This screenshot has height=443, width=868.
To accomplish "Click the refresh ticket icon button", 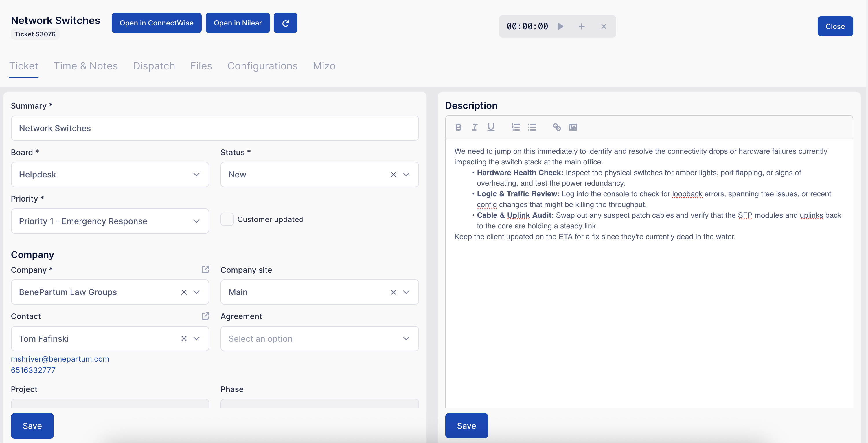I will [x=285, y=23].
